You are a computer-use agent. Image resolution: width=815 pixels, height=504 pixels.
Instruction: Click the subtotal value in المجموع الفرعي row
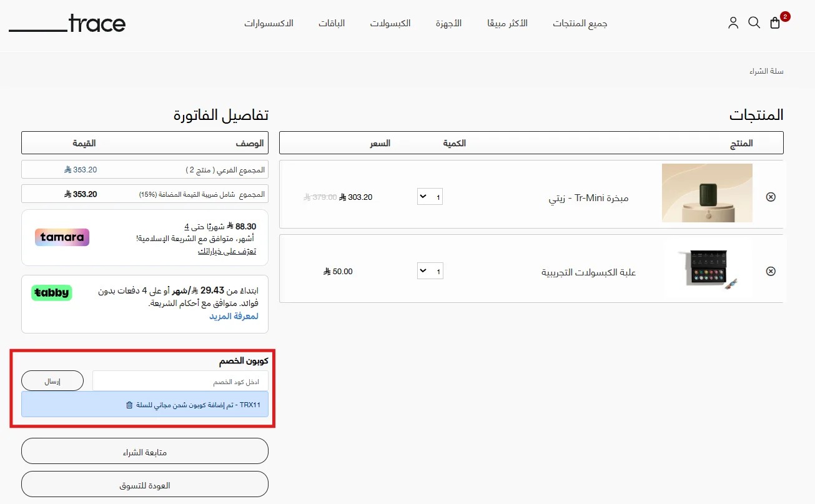click(x=81, y=170)
